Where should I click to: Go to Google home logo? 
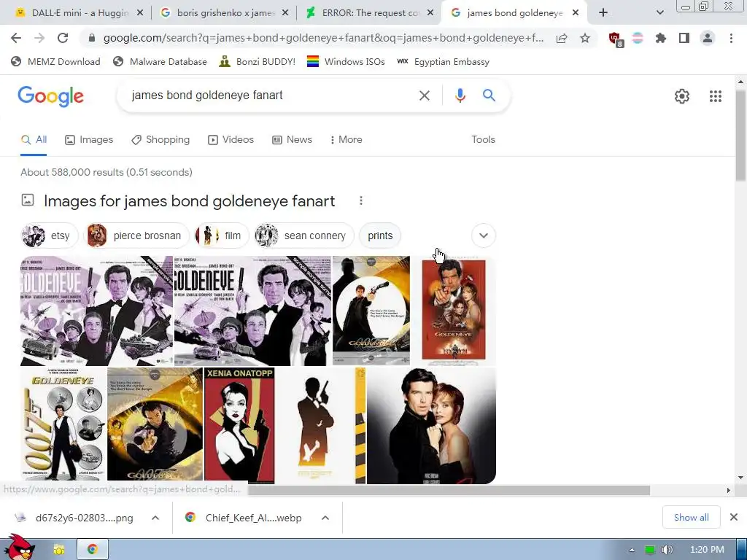[x=51, y=96]
